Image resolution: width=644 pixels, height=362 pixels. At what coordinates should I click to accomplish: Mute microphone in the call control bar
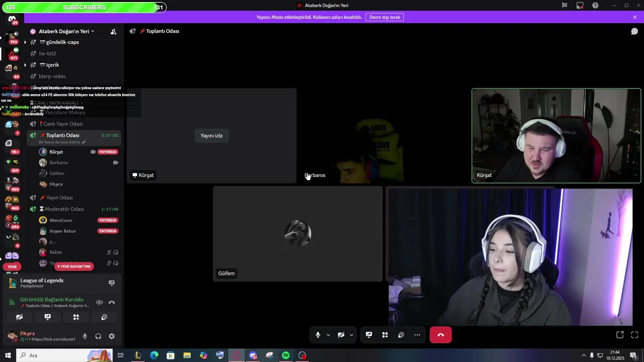317,335
